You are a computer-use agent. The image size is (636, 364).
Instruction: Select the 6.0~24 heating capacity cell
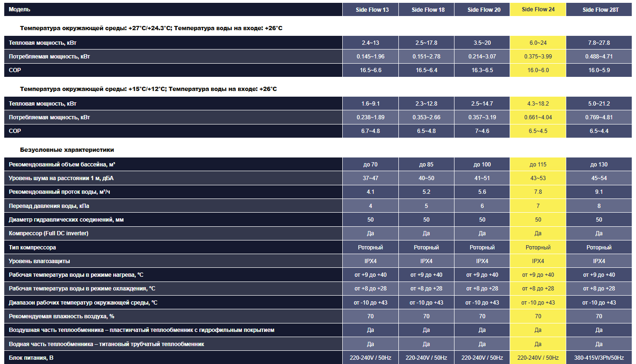point(538,43)
